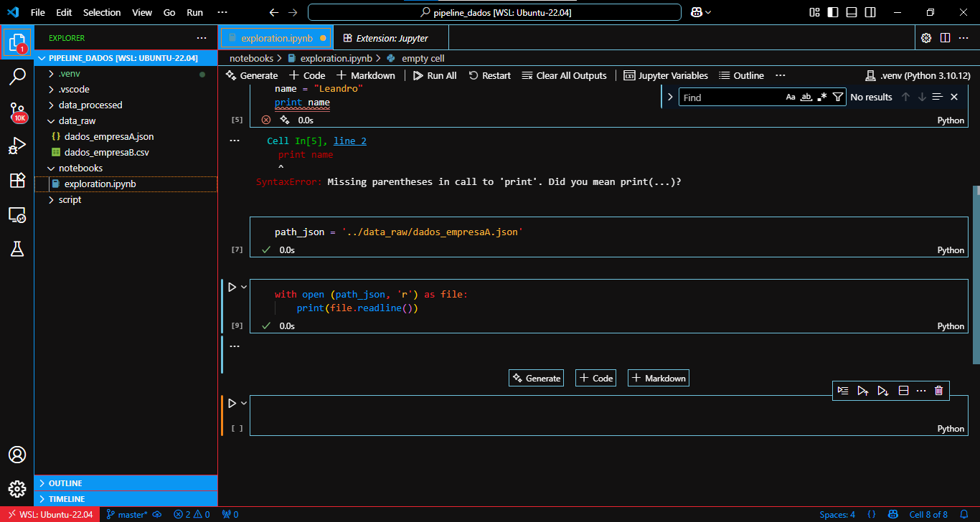
Task: Toggle Replace in Find widget
Action: [670, 97]
